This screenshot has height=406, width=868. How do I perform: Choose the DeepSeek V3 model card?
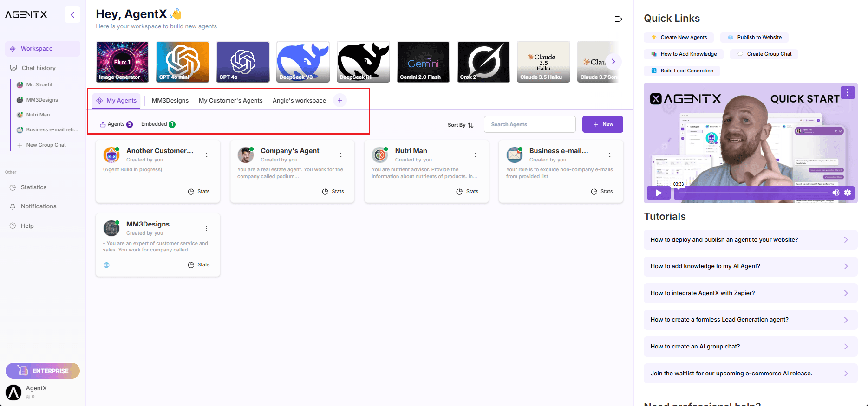tap(303, 62)
